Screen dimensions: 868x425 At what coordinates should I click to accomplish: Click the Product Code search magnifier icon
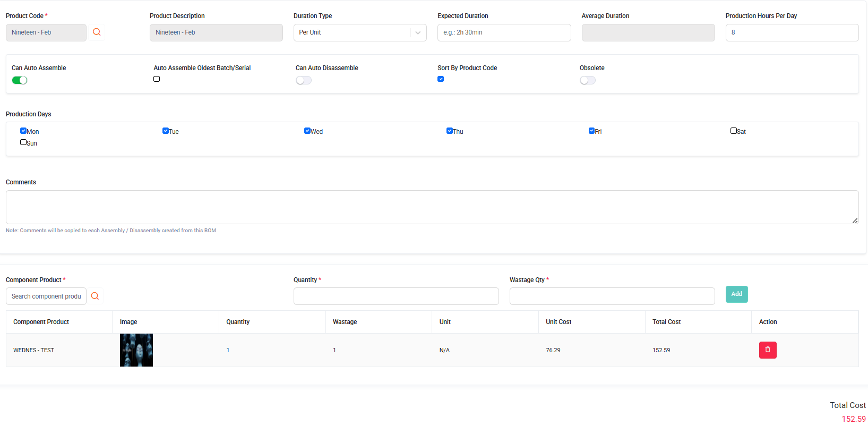(97, 32)
